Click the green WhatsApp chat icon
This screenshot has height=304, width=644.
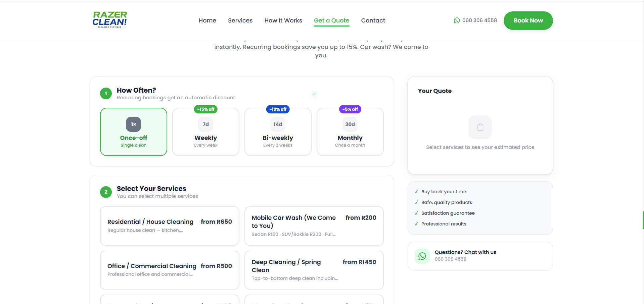point(422,256)
